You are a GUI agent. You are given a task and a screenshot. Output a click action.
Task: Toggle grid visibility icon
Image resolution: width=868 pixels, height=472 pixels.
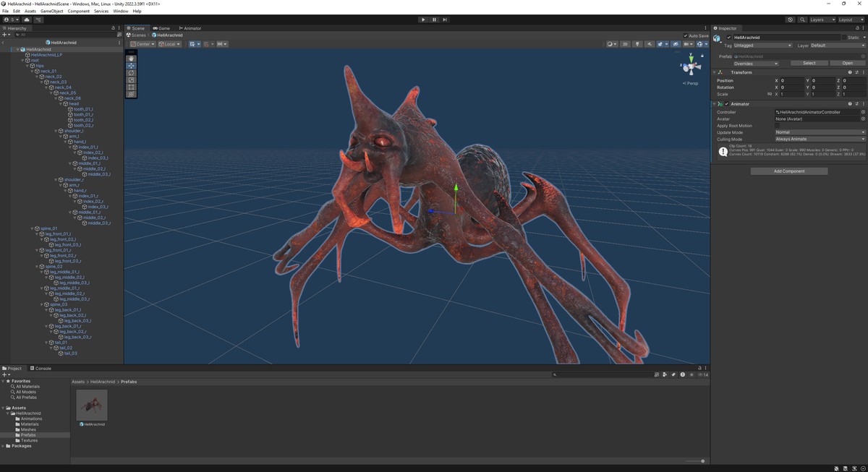pos(192,44)
